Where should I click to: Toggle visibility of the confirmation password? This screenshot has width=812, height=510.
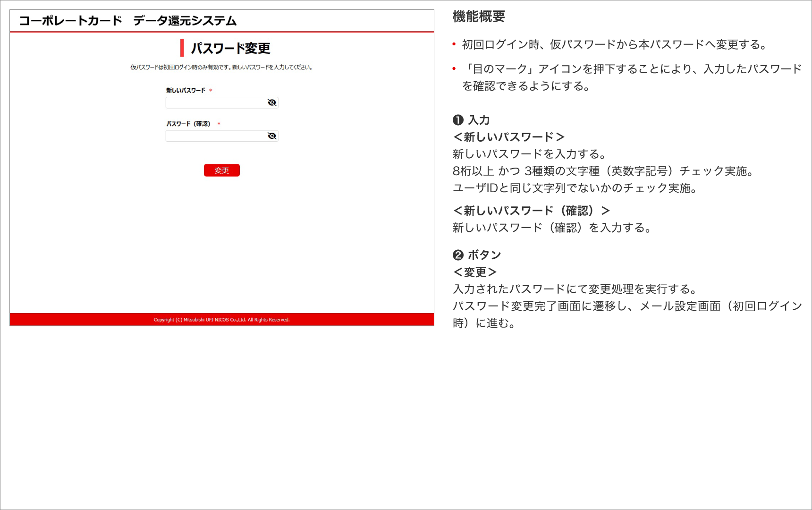[272, 136]
